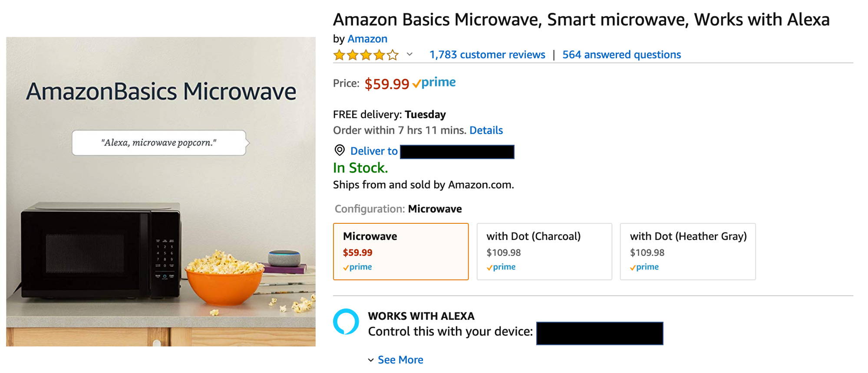Screen dimensions: 868x373
Task: Click Prime badge under Heather Gray price
Action: click(644, 267)
